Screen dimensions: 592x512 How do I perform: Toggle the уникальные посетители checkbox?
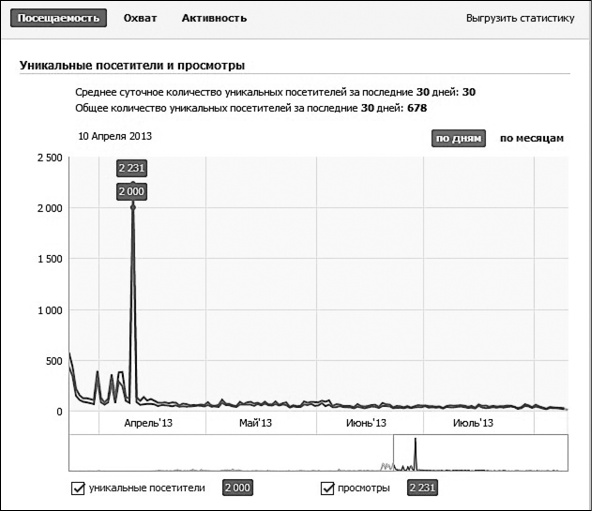(x=78, y=488)
